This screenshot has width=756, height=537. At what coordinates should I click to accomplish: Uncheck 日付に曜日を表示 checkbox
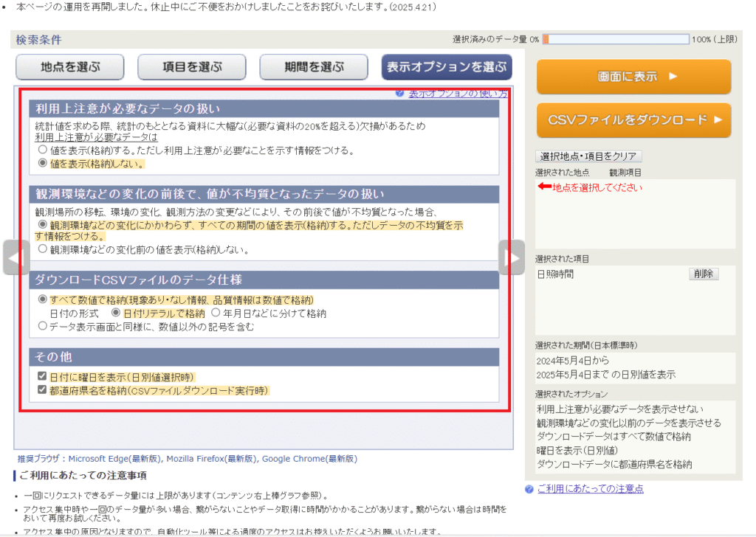tap(43, 377)
